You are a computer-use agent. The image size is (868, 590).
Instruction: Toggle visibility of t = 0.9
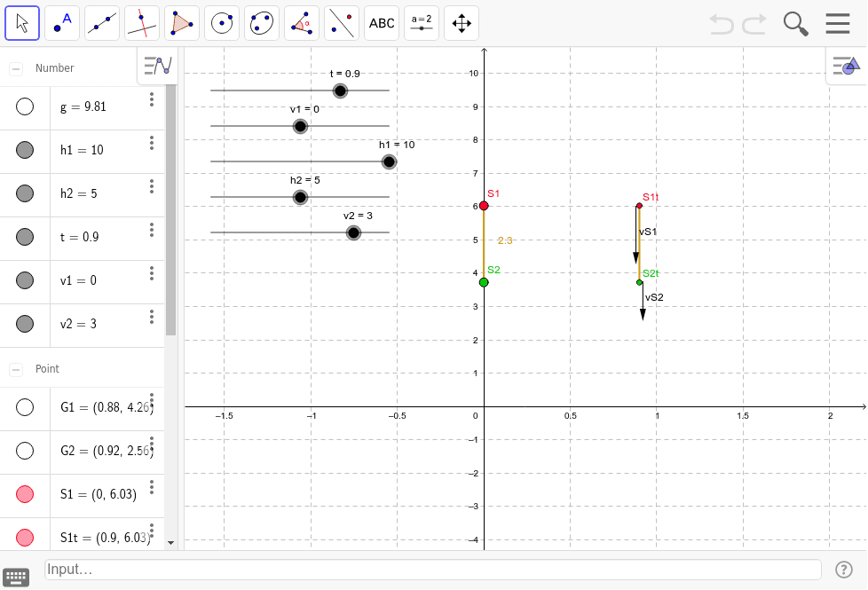(25, 237)
